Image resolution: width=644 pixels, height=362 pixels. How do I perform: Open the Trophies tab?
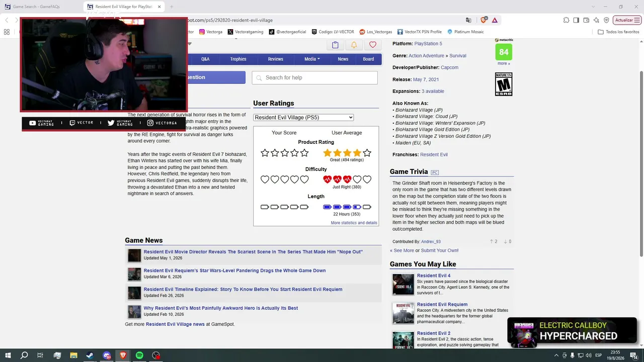(x=238, y=59)
